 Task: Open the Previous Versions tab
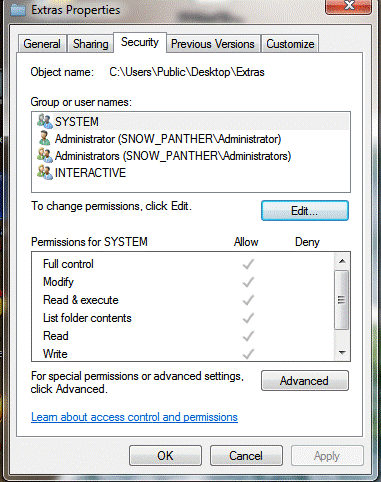pyautogui.click(x=213, y=44)
